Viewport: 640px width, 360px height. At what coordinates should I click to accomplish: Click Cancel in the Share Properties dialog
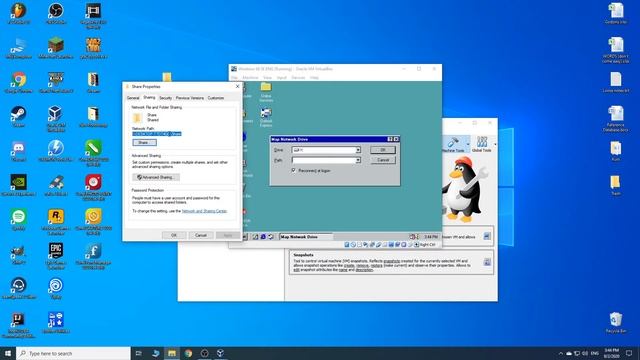click(201, 235)
